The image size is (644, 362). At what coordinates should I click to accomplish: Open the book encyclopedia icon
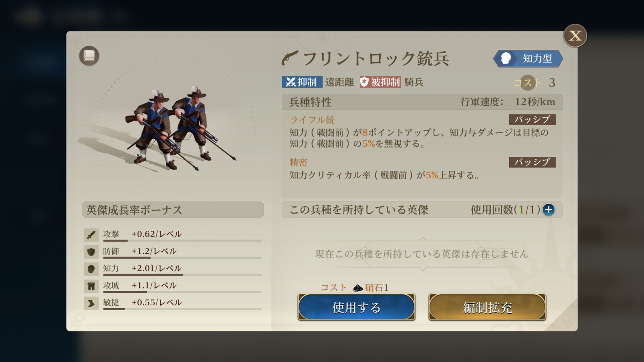[89, 56]
